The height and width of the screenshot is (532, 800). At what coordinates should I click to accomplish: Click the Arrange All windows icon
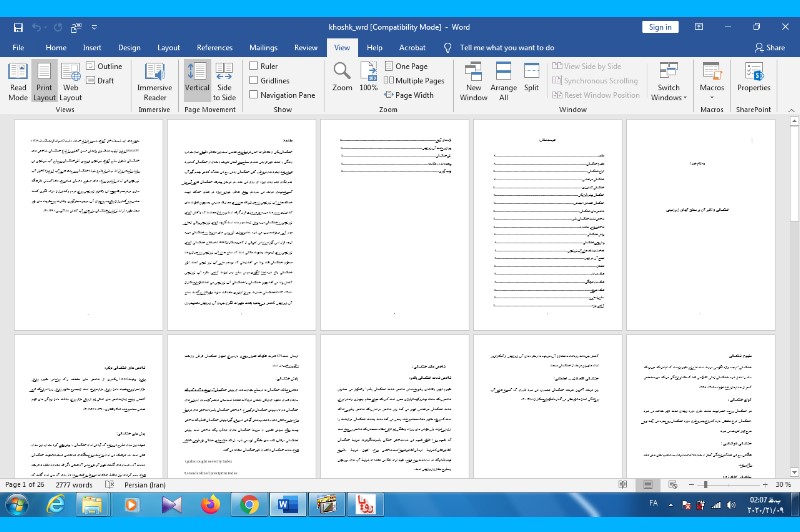[x=504, y=79]
